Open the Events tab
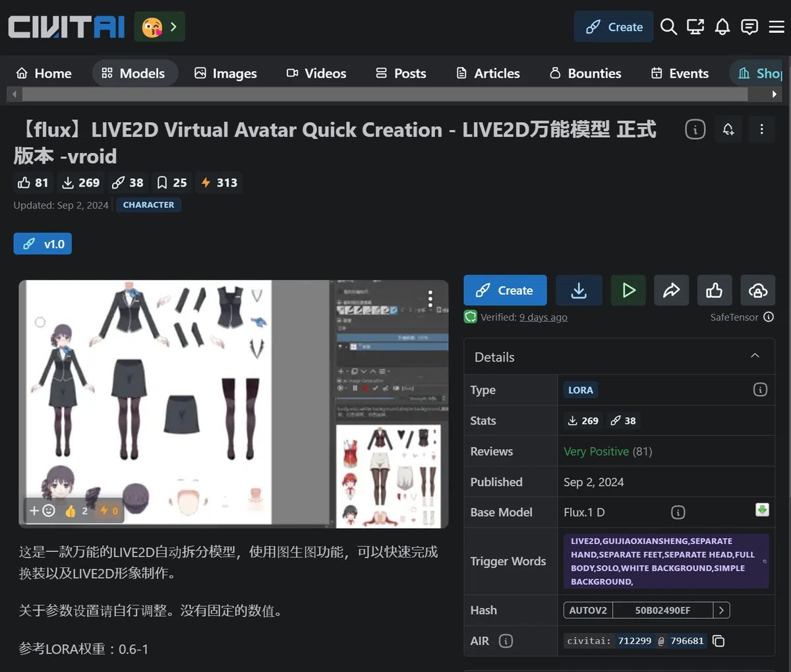 pos(680,73)
